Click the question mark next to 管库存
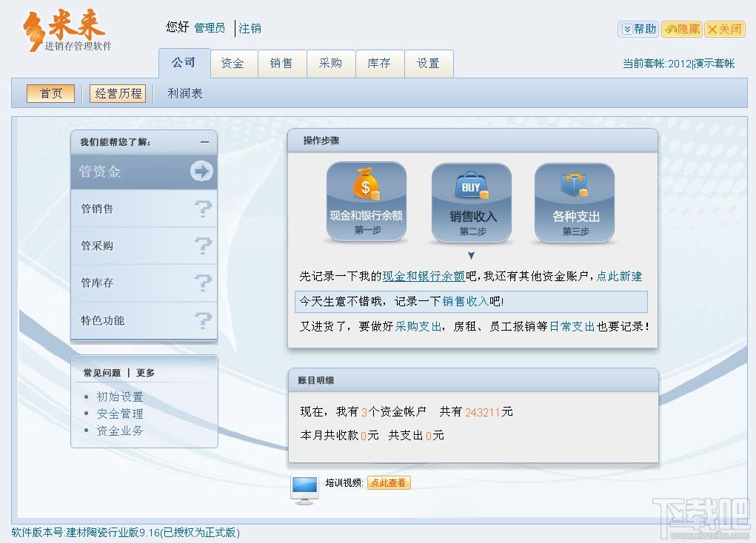The height and width of the screenshot is (543, 756). (x=202, y=283)
